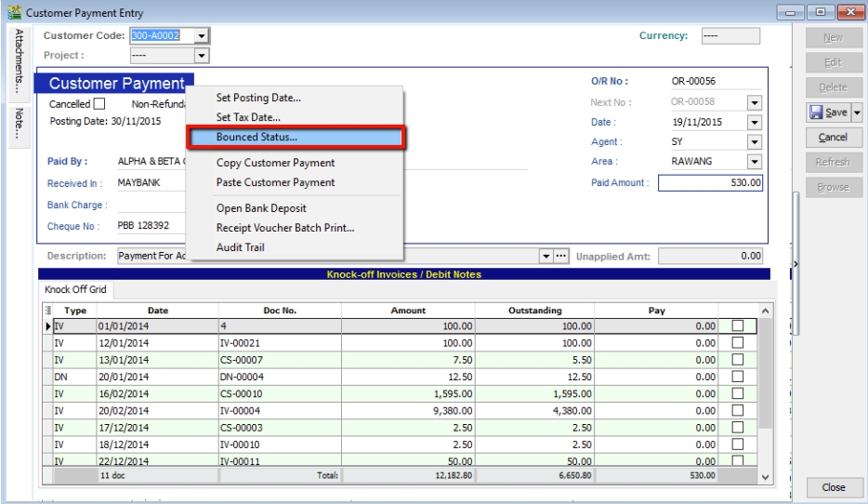Select Bounced Status from context menu

256,138
